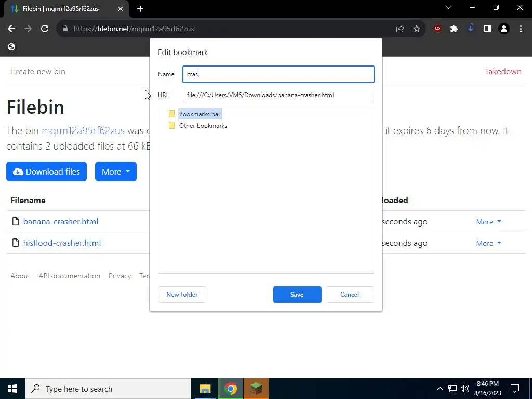The width and height of the screenshot is (532, 399).
Task: Open the API documentation footer link
Action: click(69, 276)
